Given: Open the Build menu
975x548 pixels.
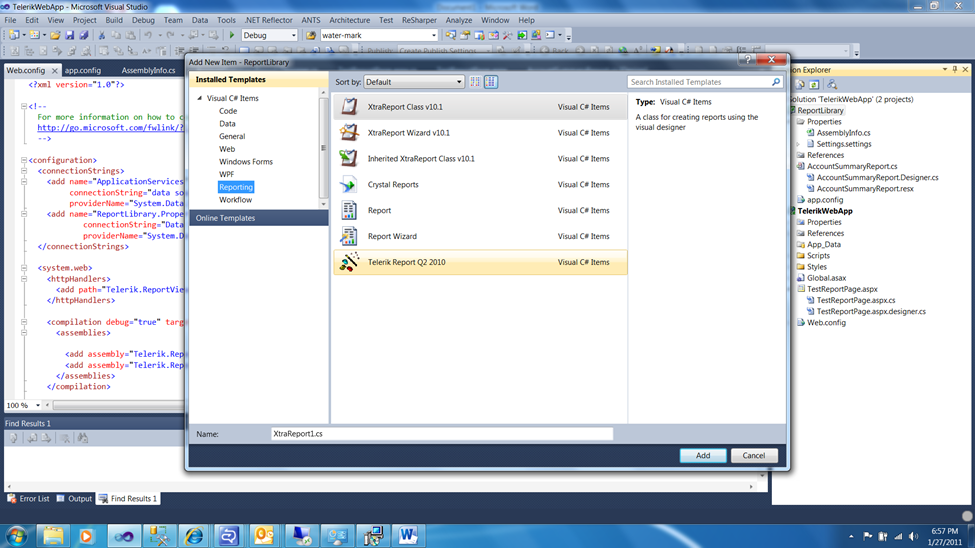Looking at the screenshot, I should [114, 20].
